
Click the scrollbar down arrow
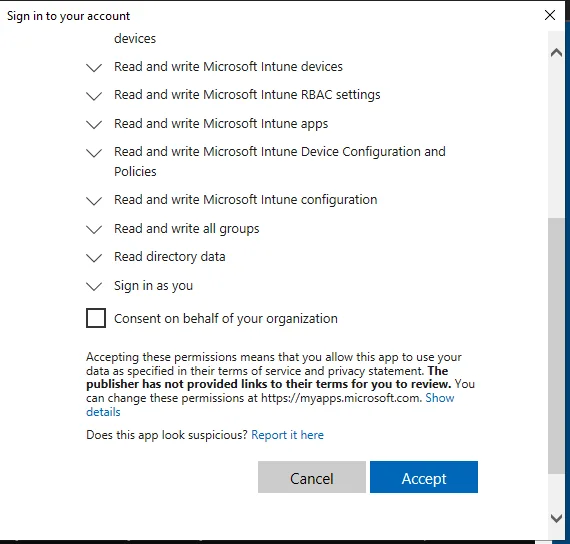tap(556, 518)
